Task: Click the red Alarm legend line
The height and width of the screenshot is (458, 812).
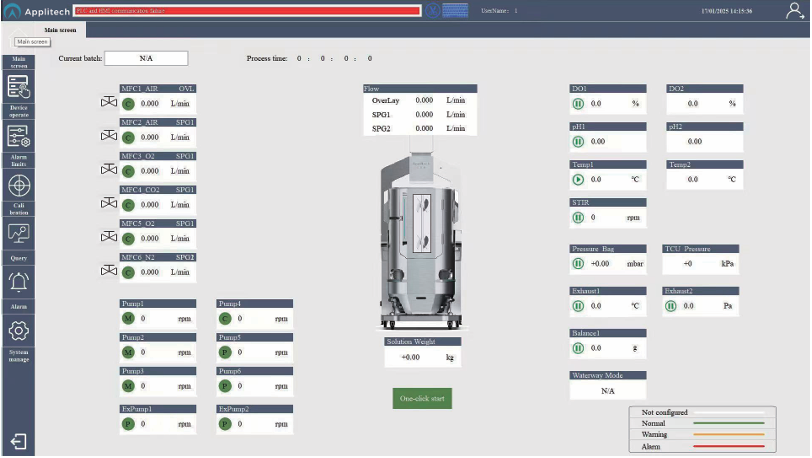Action: click(729, 446)
